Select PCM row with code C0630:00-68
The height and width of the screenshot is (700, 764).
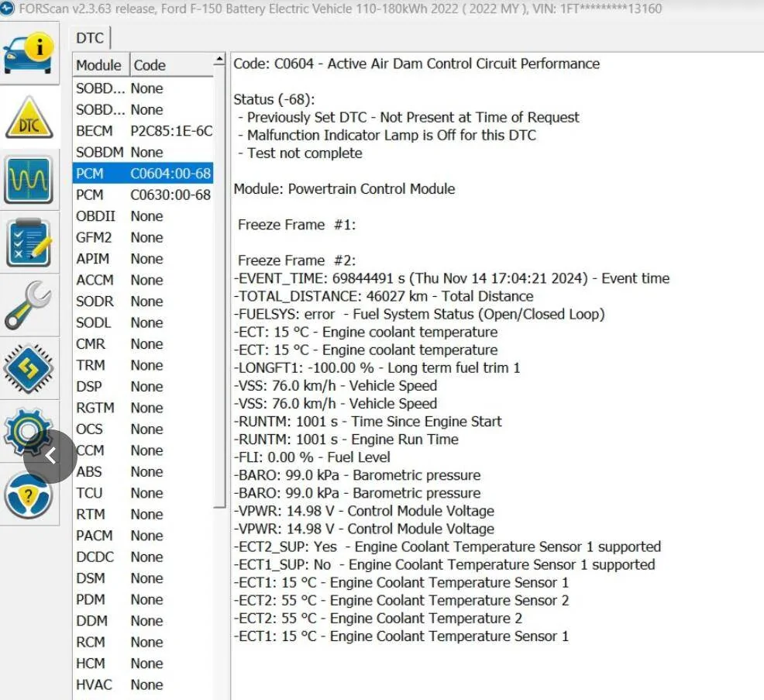[x=143, y=195]
